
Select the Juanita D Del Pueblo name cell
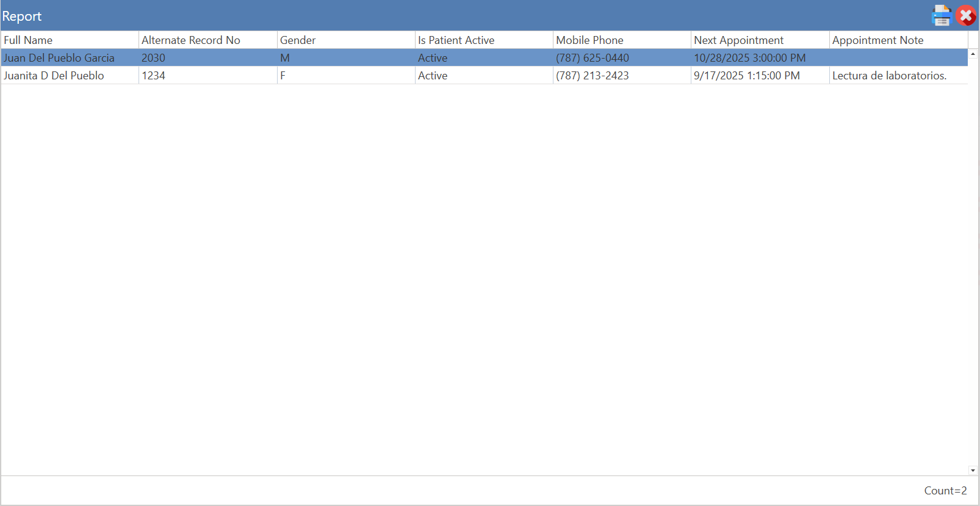[70, 76]
